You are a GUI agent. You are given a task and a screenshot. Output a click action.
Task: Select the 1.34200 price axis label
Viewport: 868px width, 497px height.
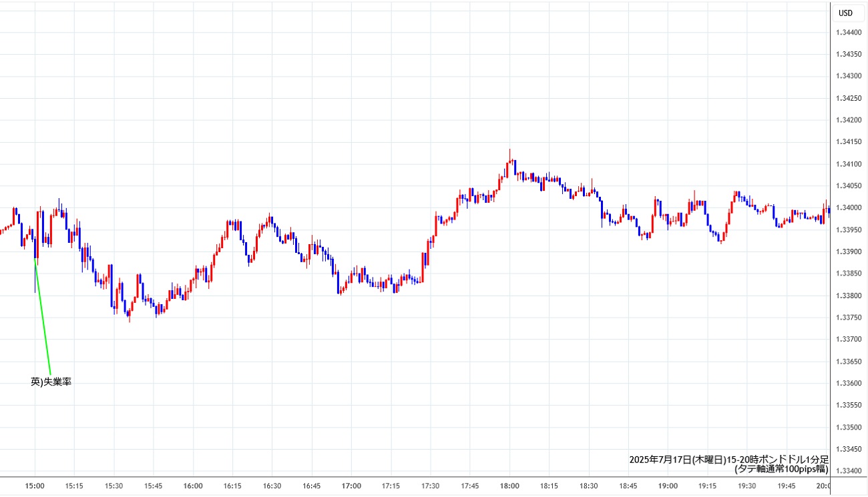849,120
